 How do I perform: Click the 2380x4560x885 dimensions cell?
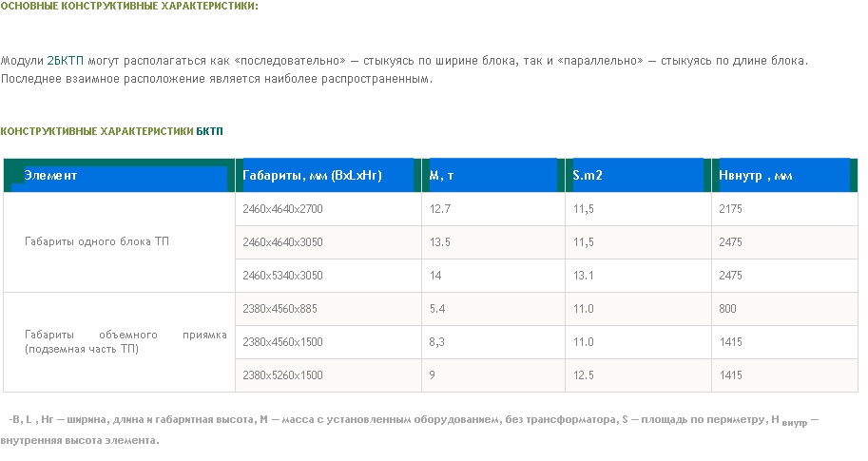[x=280, y=309]
